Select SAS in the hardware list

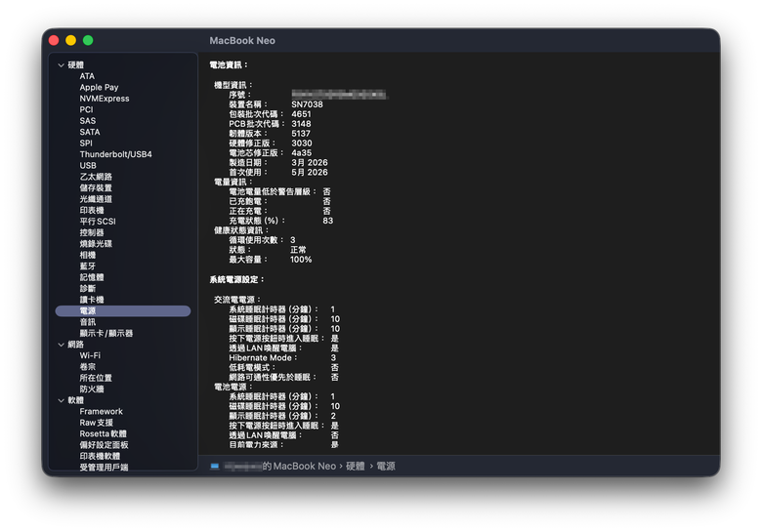point(88,121)
